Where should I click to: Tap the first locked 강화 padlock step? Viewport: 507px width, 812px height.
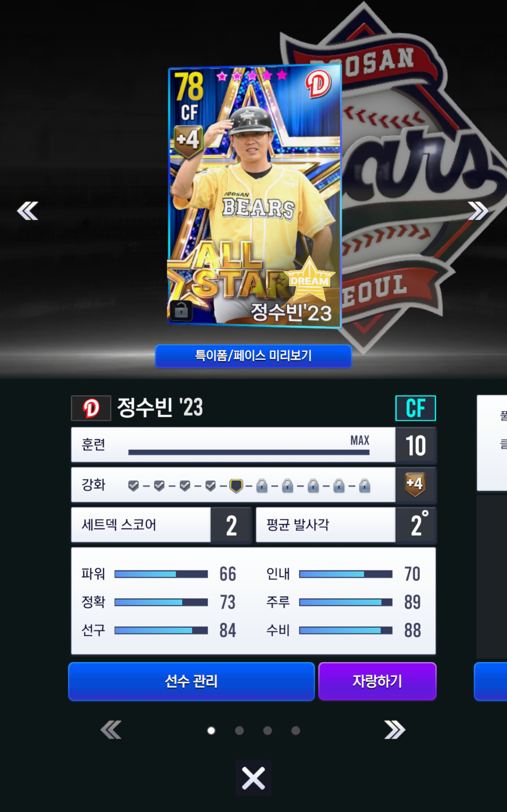pos(261,486)
